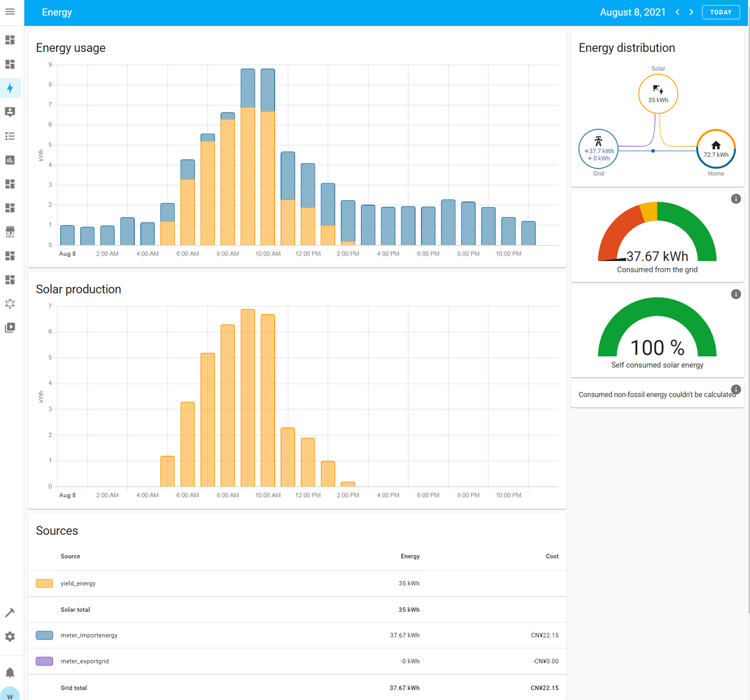Click info icon on self consumed solar gauge
This screenshot has width=750, height=700.
[735, 294]
